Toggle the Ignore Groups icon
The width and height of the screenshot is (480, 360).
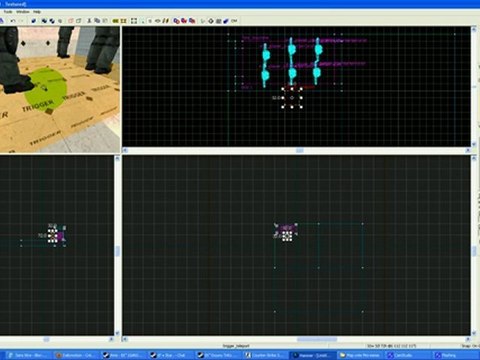(60, 21)
